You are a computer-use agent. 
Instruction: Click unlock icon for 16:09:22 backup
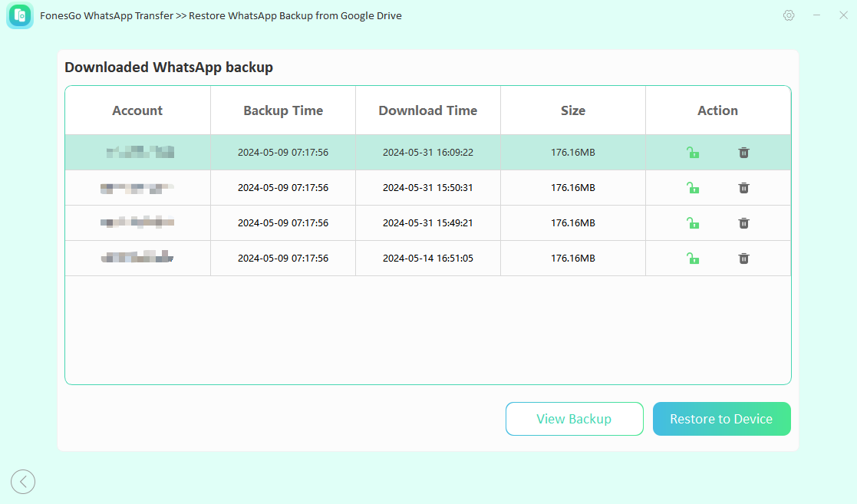(693, 153)
